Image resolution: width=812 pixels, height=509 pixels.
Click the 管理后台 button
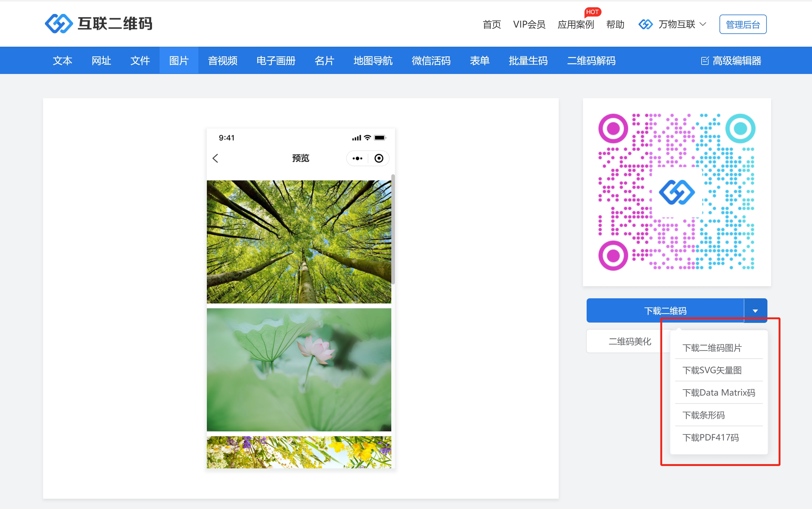(743, 24)
